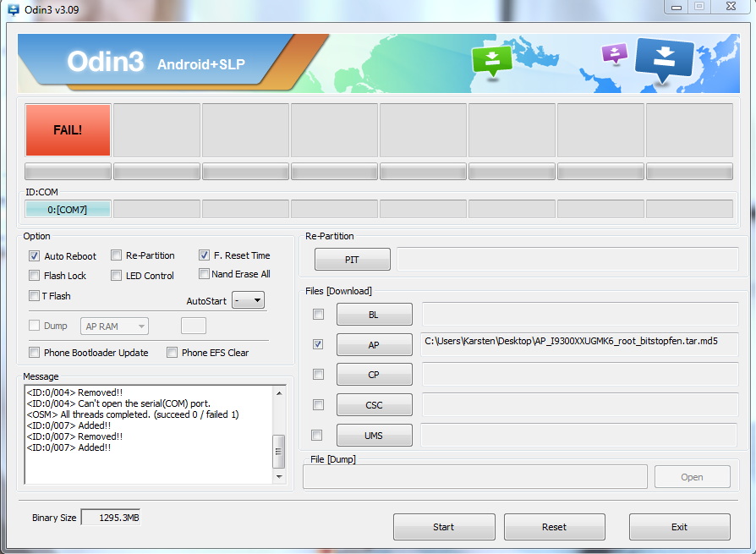The height and width of the screenshot is (554, 756).
Task: Click the Odin3 app icon in title bar
Action: click(13, 9)
